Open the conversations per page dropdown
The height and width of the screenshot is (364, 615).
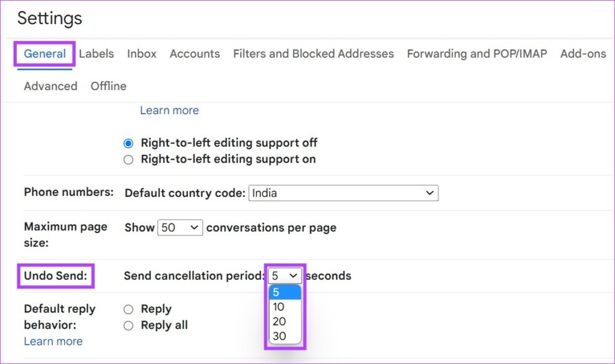point(180,228)
